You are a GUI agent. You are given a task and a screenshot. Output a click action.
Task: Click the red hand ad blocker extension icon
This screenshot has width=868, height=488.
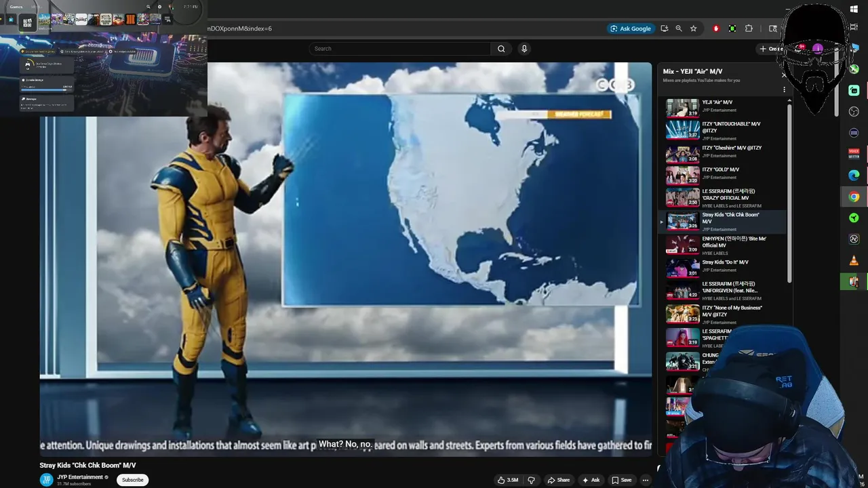pyautogui.click(x=716, y=28)
